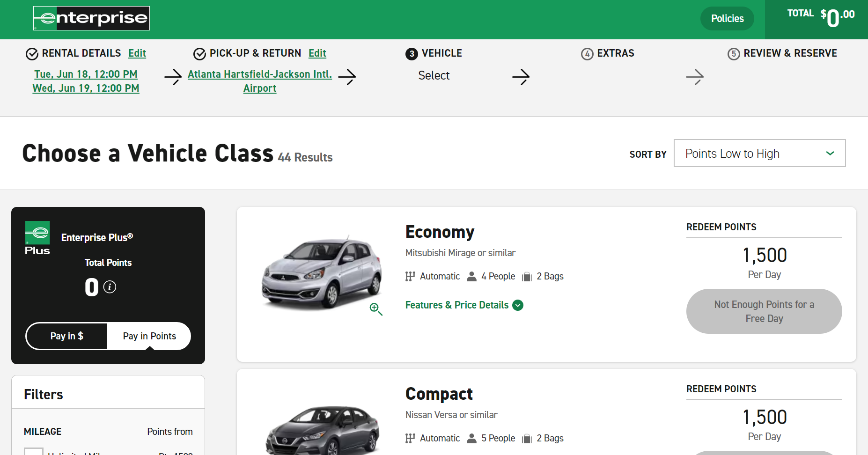Open the Sort By dropdown
The width and height of the screenshot is (868, 455).
point(759,153)
